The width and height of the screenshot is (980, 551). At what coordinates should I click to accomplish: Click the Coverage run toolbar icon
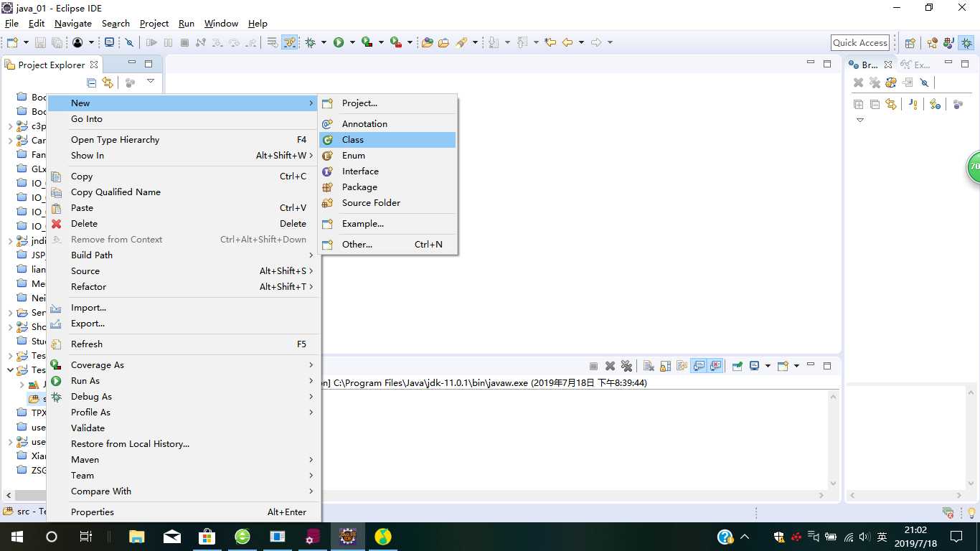pos(367,42)
